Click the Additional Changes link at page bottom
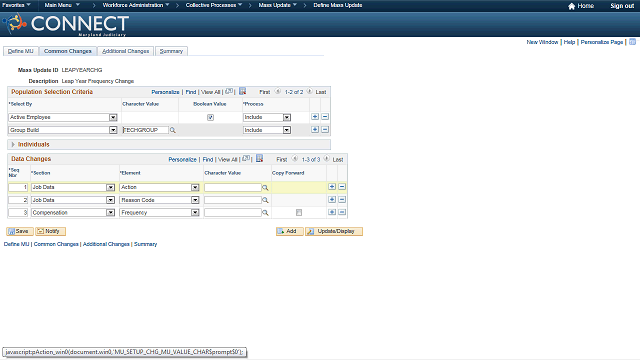640x360 pixels. point(106,244)
